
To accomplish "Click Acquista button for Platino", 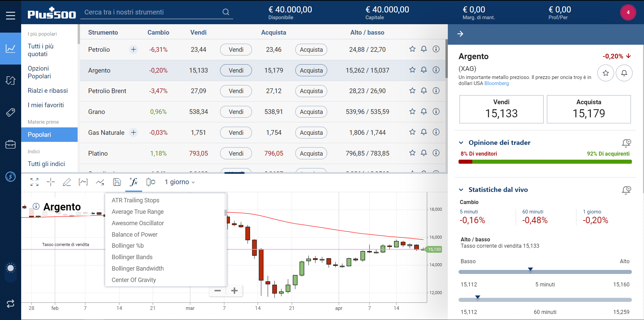I will tap(311, 154).
